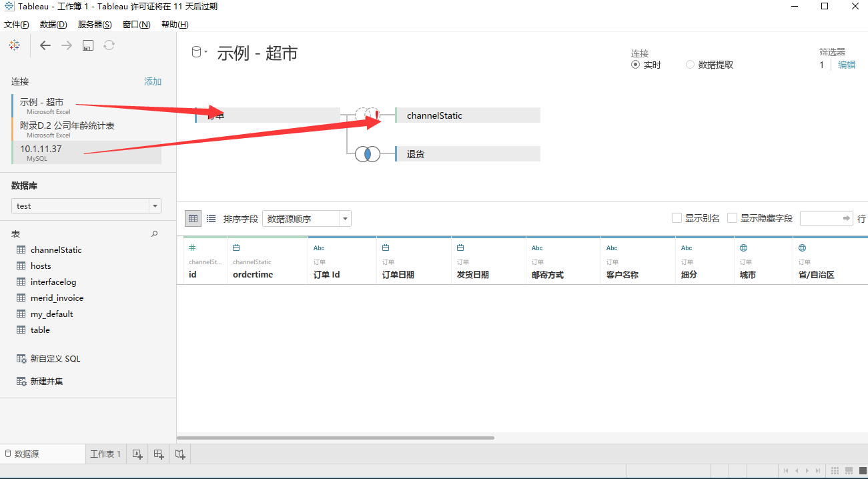
Task: Open the broken join icon for channelStatic
Action: [x=367, y=115]
